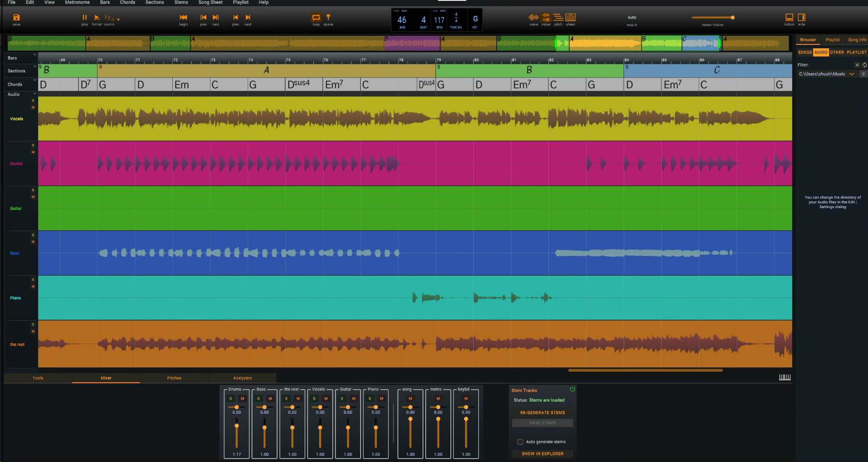Clear the browser filter with X icon
The image size is (868, 462).
tap(857, 65)
